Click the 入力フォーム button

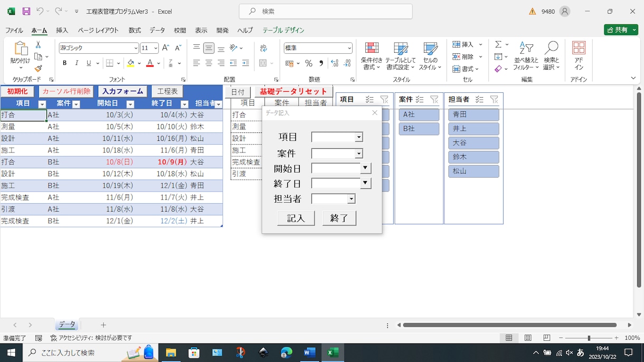point(123,91)
